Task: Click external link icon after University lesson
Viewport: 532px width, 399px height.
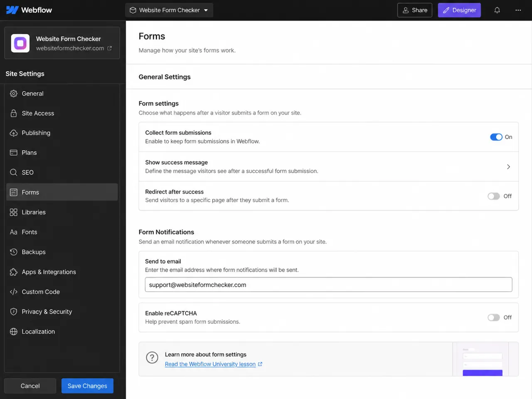Action: [x=260, y=364]
